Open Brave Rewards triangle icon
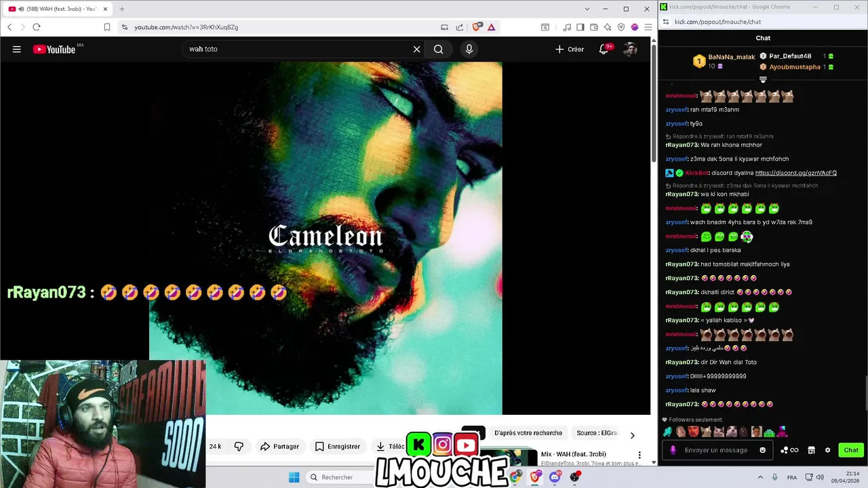The width and height of the screenshot is (868, 488). [491, 27]
